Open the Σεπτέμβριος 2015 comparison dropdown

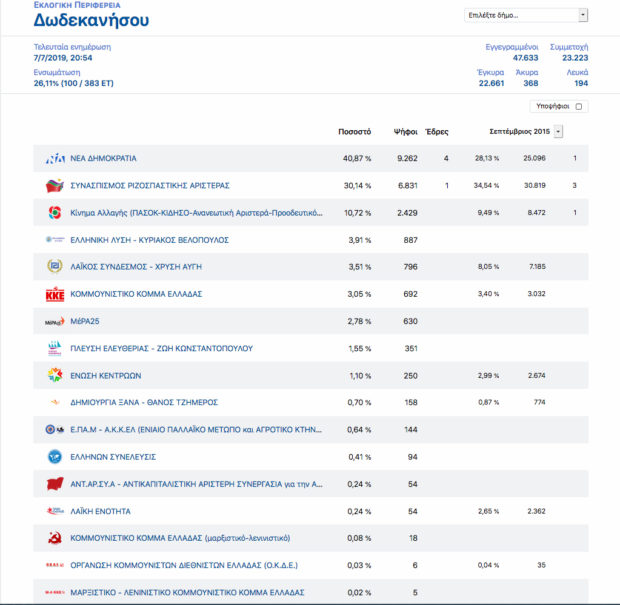(558, 131)
